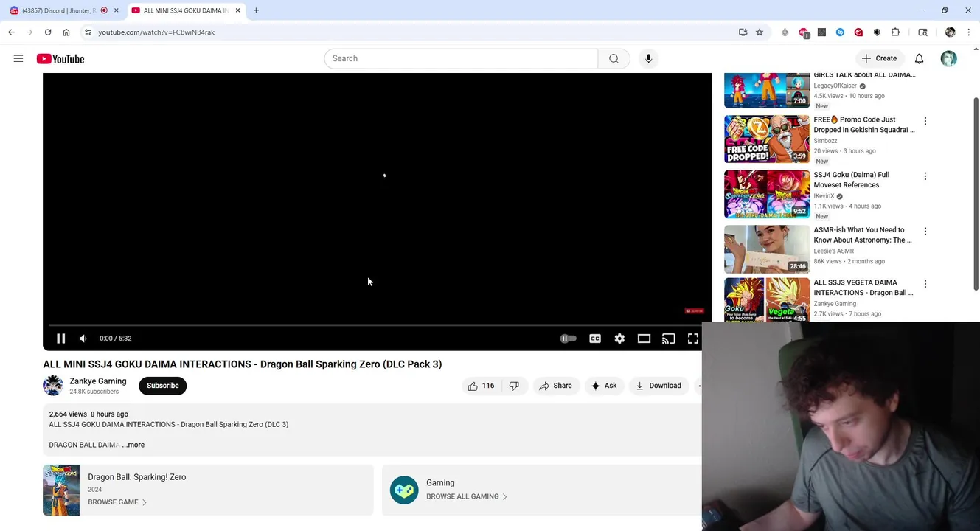Pause the video

click(61, 339)
